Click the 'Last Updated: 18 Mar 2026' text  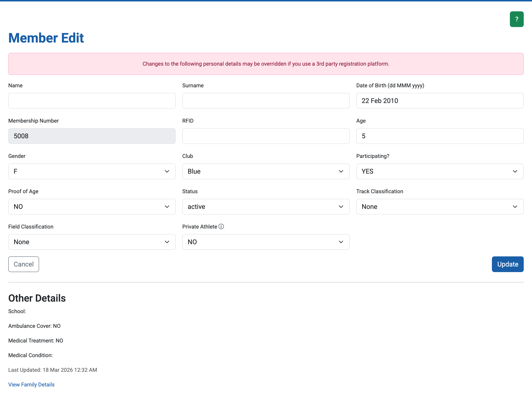click(53, 370)
